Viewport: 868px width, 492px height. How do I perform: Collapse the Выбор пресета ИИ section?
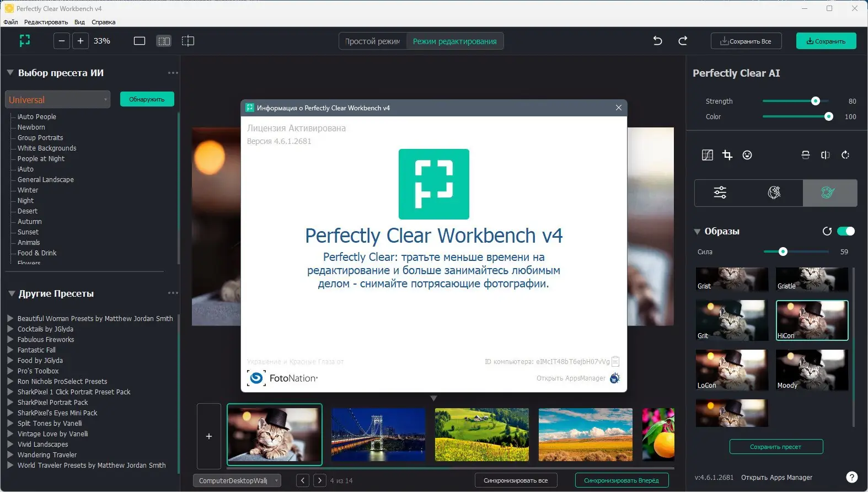[10, 72]
